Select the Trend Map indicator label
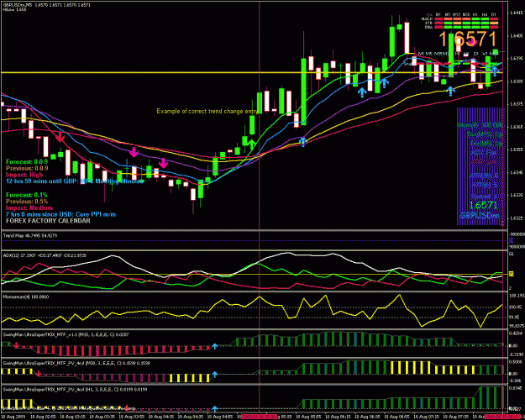 tap(30, 236)
